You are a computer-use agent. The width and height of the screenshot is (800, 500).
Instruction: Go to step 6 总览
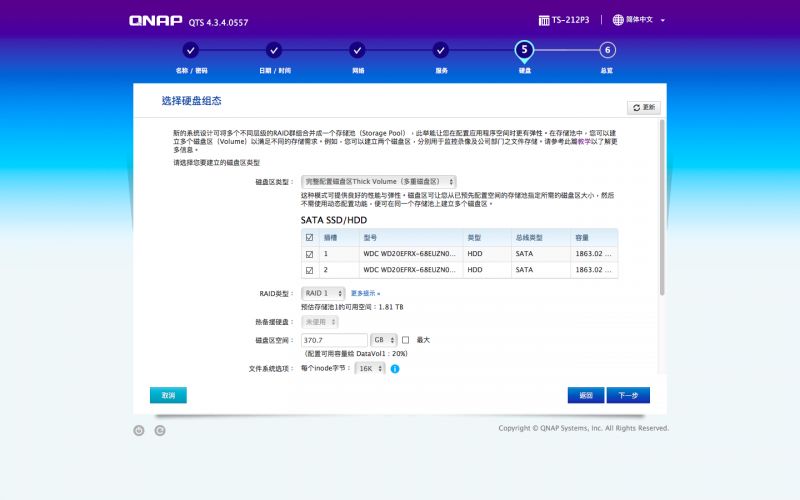[607, 50]
